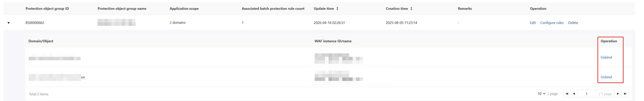Jump to the last page
This screenshot has width=644, height=101.
625,94
